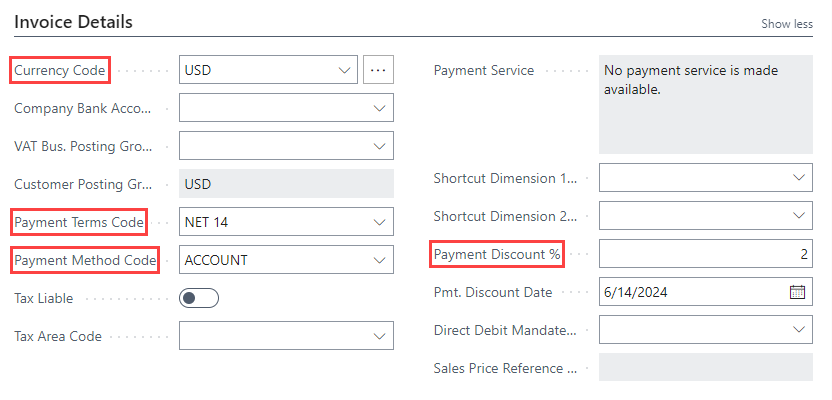The image size is (832, 400).
Task: Click the Pmt. Discount Date text field
Action: coord(690,292)
